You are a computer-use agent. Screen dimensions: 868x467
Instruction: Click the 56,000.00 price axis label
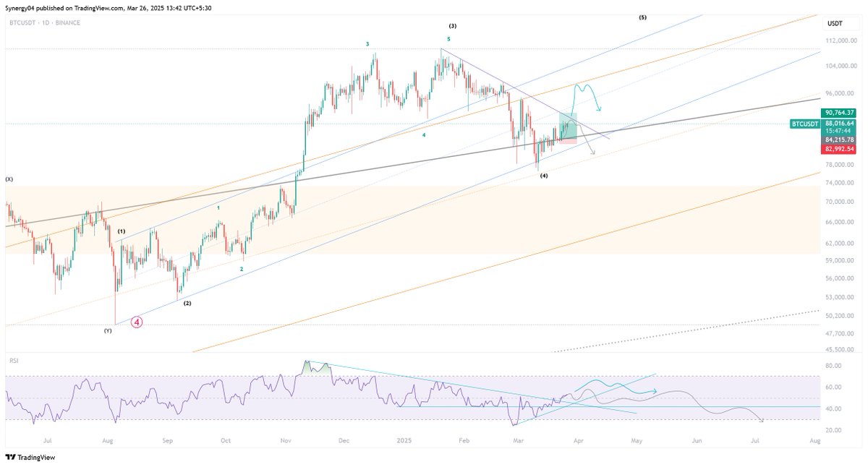click(x=841, y=278)
